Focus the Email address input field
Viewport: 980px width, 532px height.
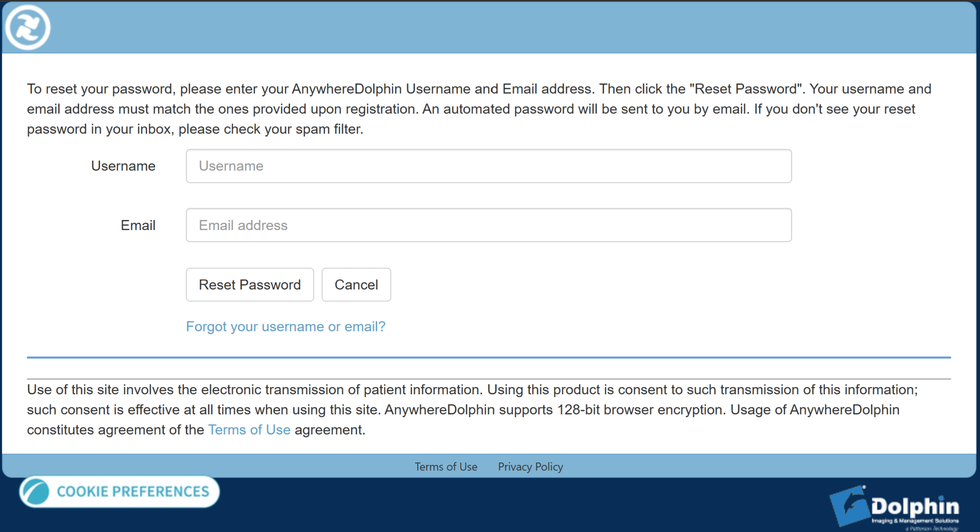489,225
